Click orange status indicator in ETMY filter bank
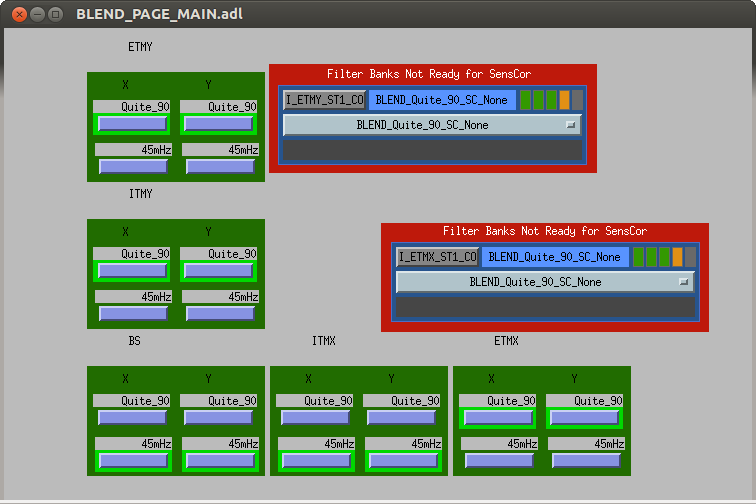756x504 pixels. click(x=564, y=100)
